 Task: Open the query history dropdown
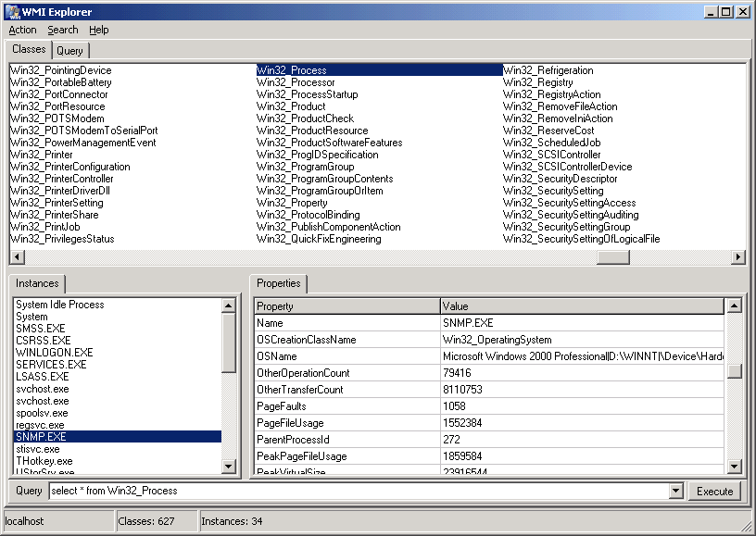tap(675, 492)
